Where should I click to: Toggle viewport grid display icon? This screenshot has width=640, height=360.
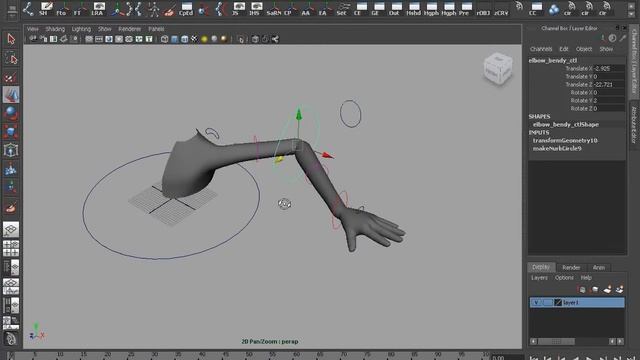coord(89,39)
